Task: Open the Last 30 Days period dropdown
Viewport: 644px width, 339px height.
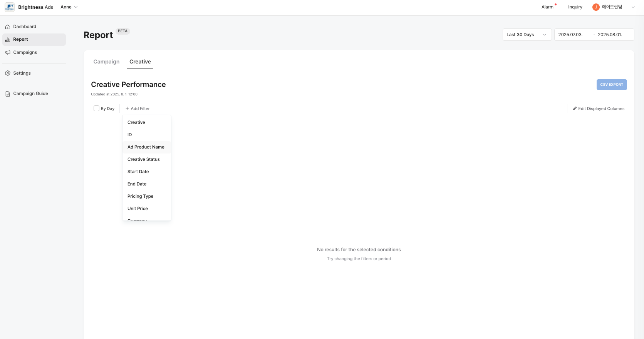Action: [527, 35]
